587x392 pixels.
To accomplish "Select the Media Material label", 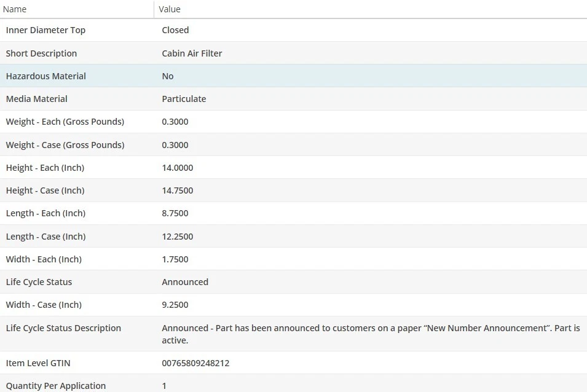I will point(37,99).
